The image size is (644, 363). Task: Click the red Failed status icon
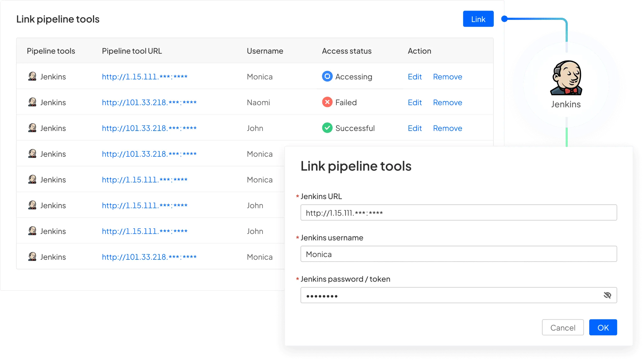point(327,102)
